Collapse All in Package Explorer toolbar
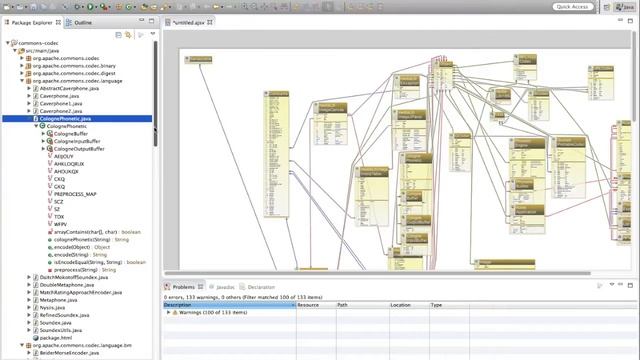640x360 pixels. click(x=118, y=35)
